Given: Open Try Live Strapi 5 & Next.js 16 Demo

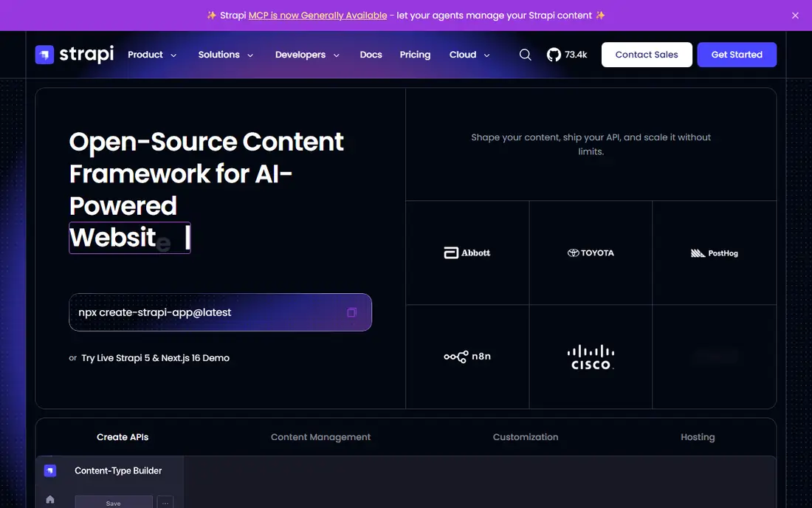Looking at the screenshot, I should tap(155, 358).
